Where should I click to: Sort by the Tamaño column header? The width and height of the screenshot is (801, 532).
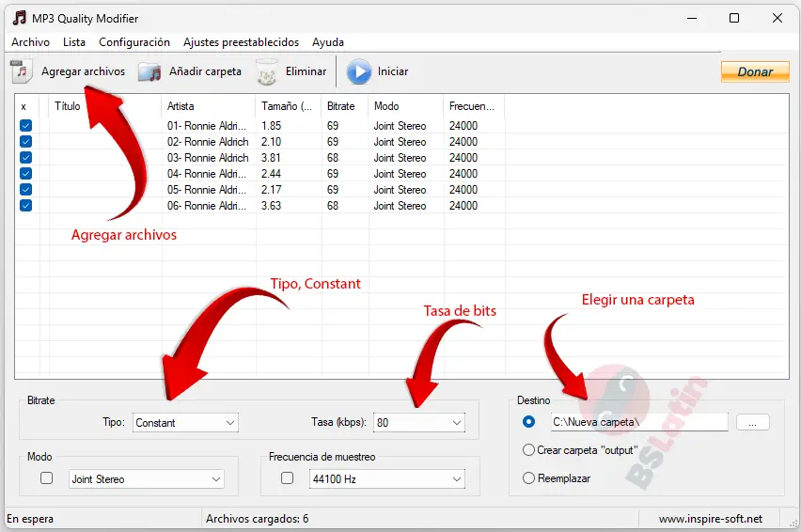288,106
